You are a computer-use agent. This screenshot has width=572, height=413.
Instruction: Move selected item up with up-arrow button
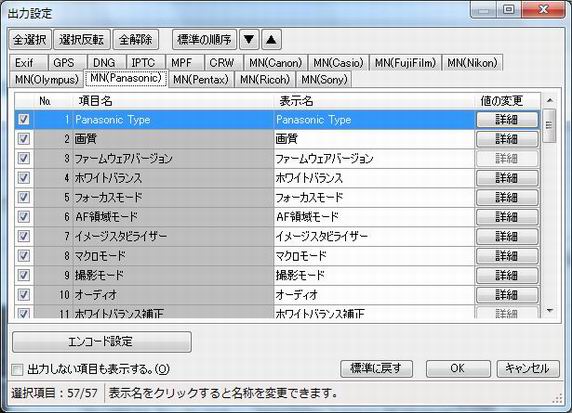pyautogui.click(x=271, y=39)
